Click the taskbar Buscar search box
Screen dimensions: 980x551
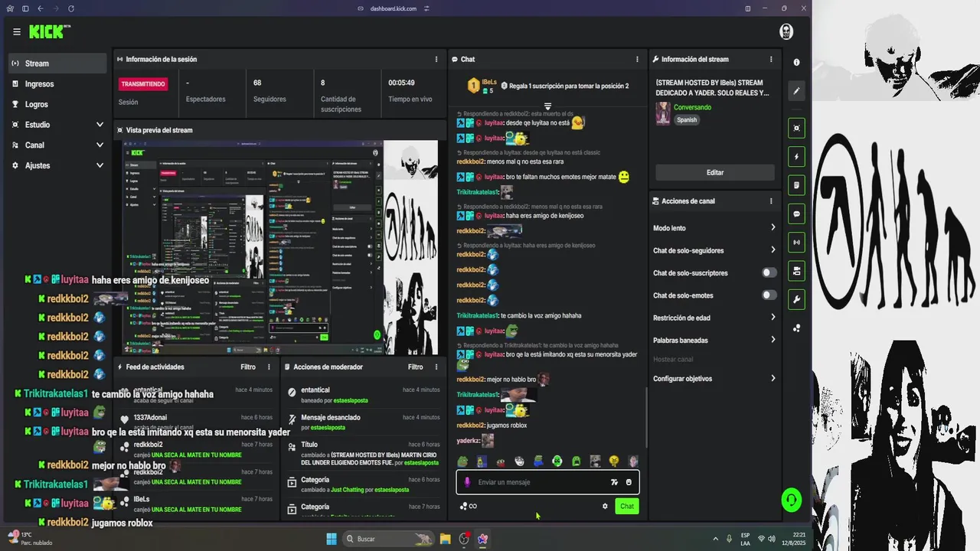click(x=389, y=539)
